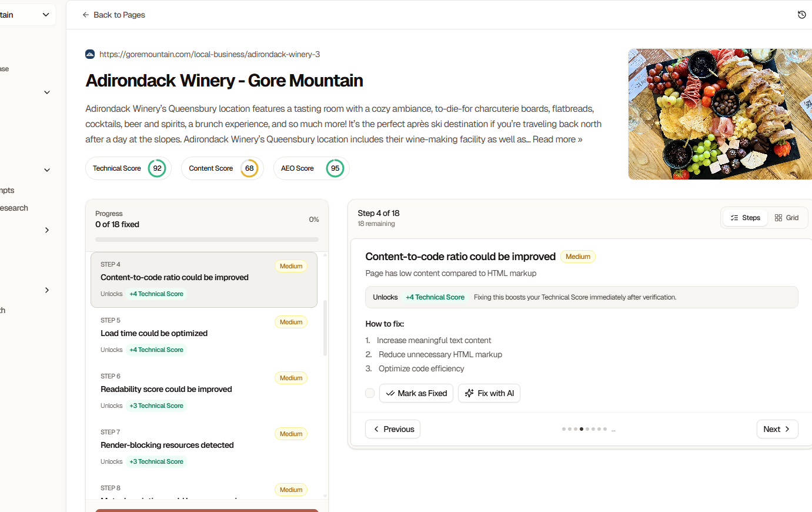Click 'Reduce unnecessary HTML markup' fix item

click(440, 354)
